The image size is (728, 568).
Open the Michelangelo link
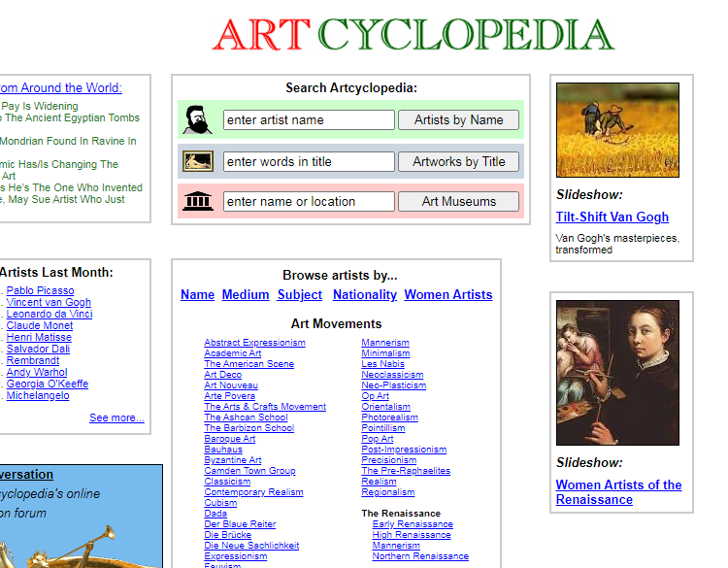[x=38, y=395]
